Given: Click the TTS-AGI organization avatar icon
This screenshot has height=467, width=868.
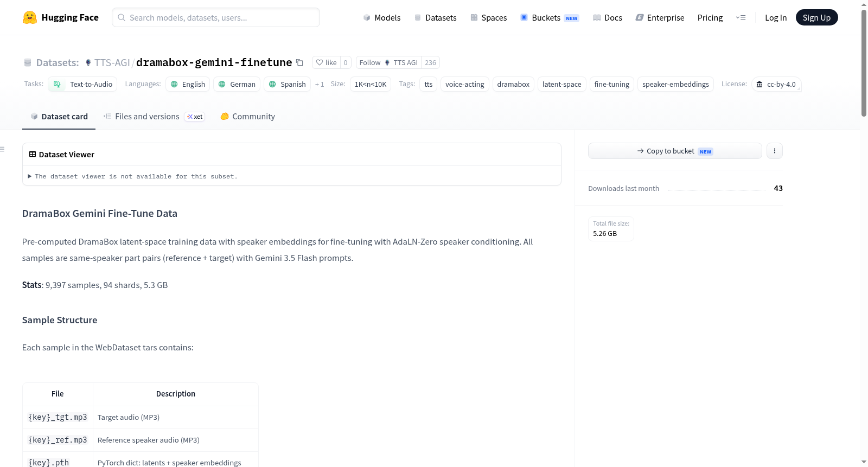Looking at the screenshot, I should point(88,62).
